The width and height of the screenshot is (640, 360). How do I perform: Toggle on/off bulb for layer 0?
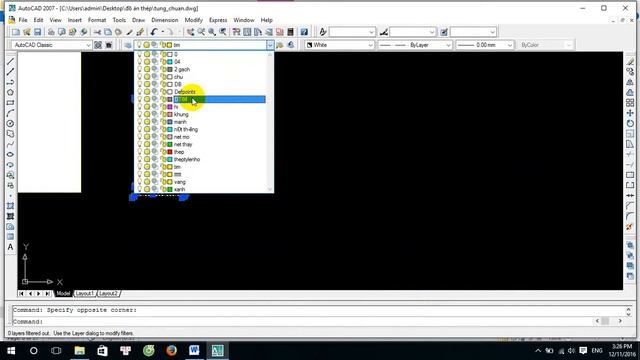click(x=140, y=54)
